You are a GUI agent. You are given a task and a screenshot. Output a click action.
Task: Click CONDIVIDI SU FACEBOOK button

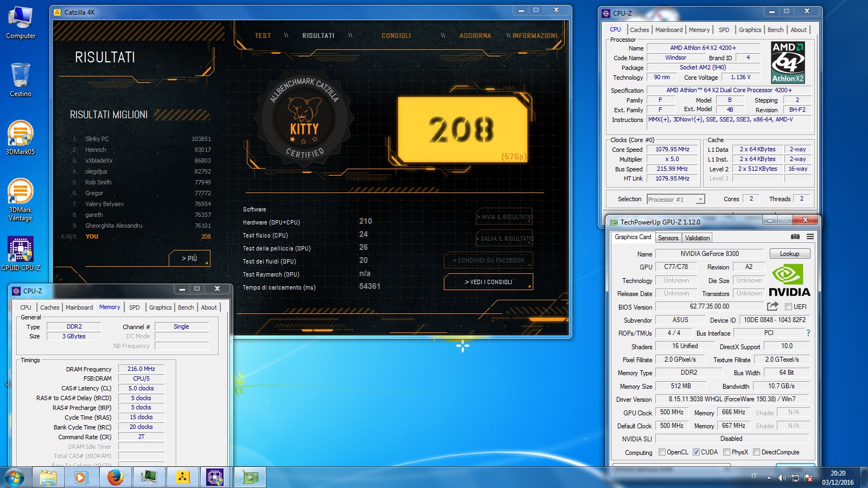coord(488,260)
